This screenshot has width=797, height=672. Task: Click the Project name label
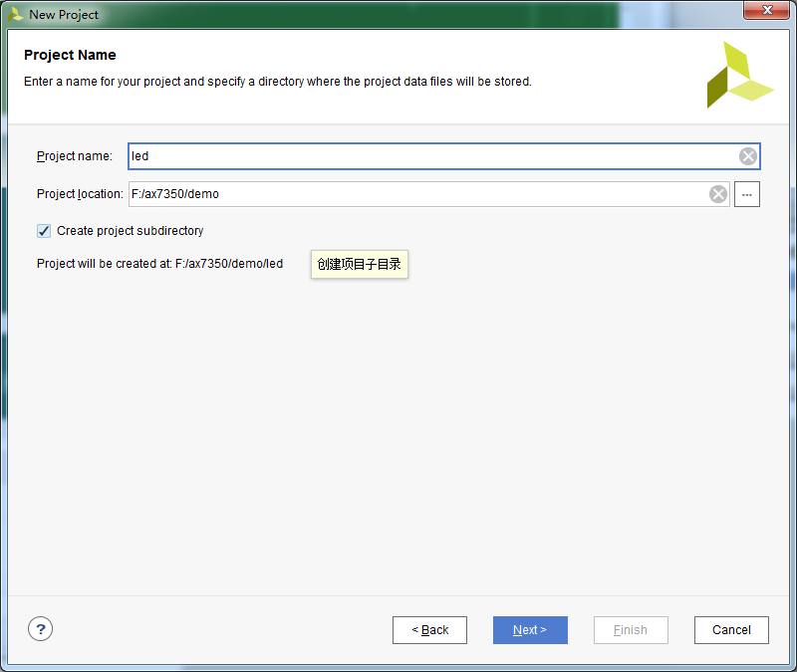[x=74, y=156]
